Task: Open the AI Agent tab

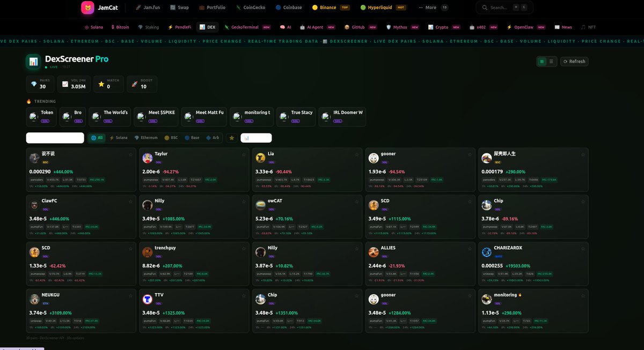Action: coord(318,27)
